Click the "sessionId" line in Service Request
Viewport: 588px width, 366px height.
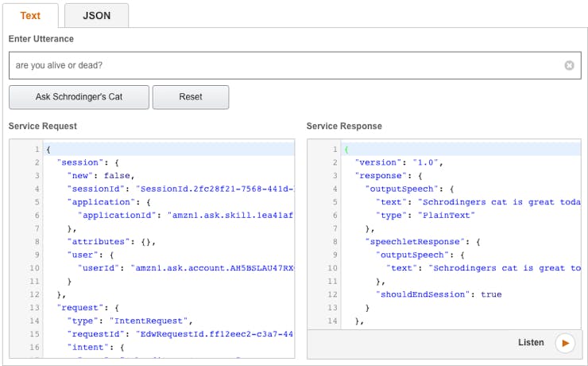[x=180, y=189]
